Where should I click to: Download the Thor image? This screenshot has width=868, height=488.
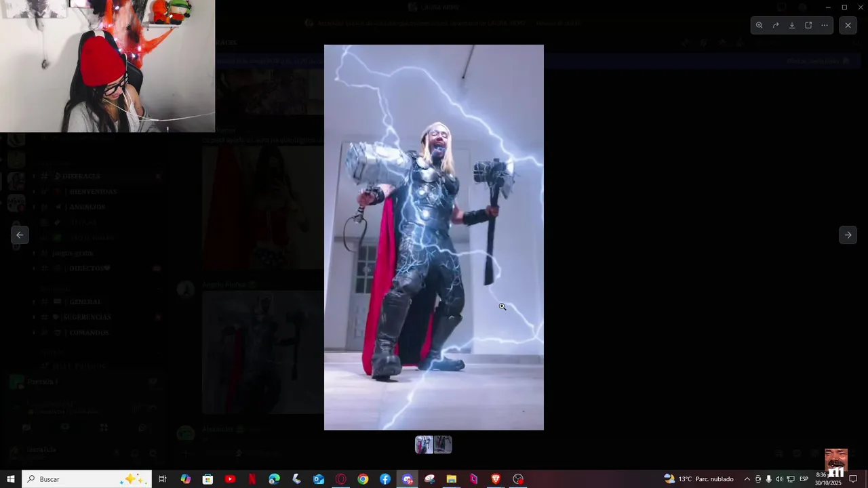[792, 25]
